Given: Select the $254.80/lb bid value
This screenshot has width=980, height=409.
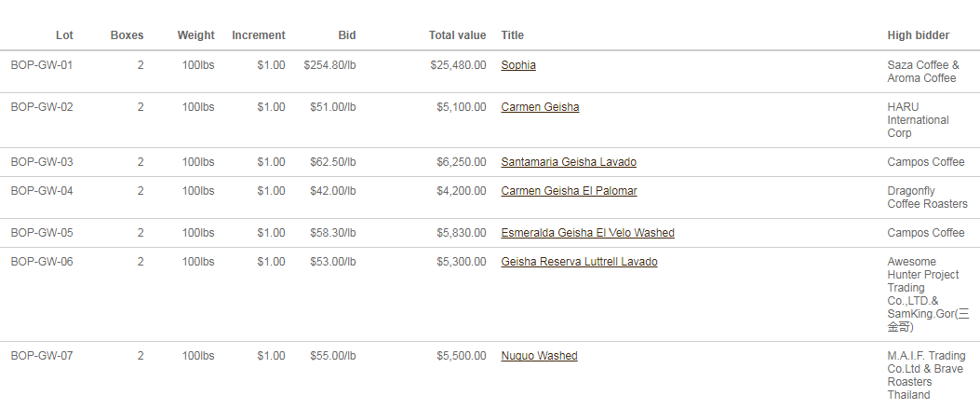Looking at the screenshot, I should (x=330, y=65).
